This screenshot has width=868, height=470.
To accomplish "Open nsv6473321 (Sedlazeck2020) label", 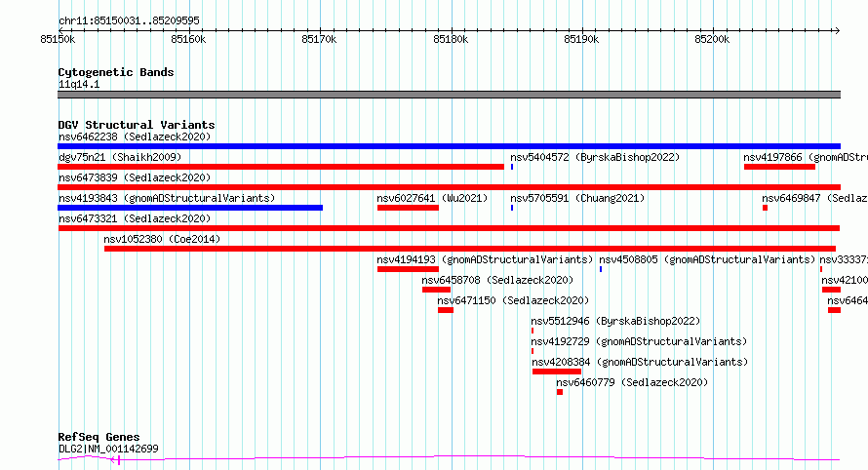I will (135, 218).
